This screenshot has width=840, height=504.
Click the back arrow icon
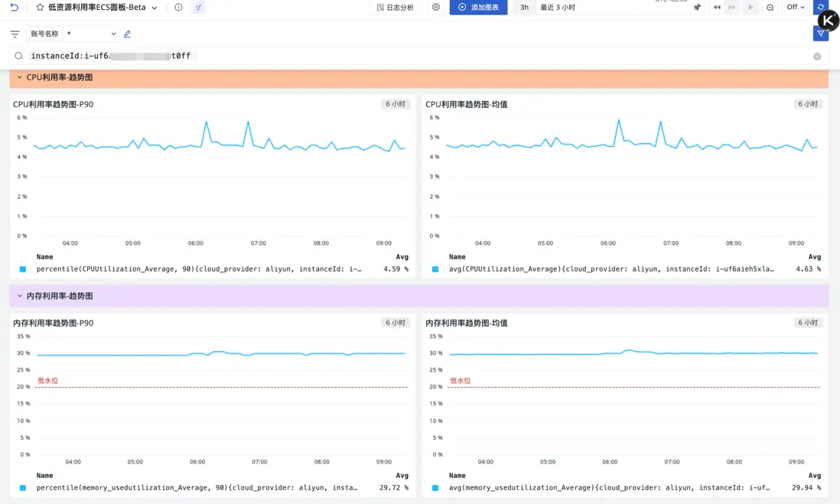pos(14,8)
